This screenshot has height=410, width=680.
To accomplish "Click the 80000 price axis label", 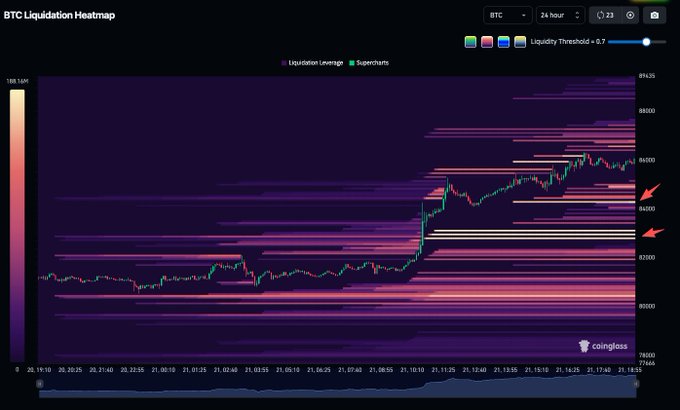I will point(647,306).
